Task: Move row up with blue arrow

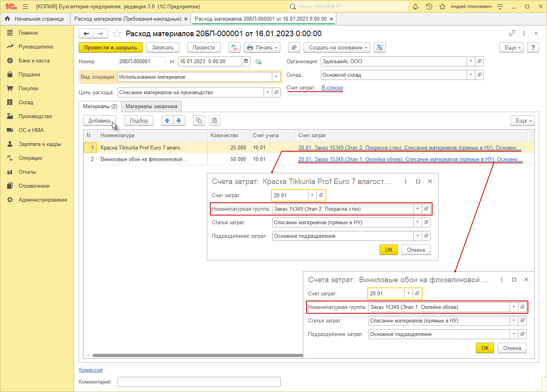Action: 167,120
